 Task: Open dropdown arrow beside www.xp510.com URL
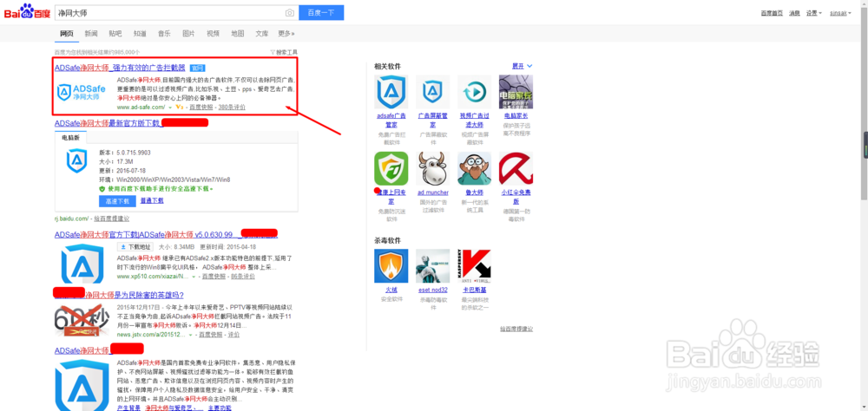tap(194, 276)
